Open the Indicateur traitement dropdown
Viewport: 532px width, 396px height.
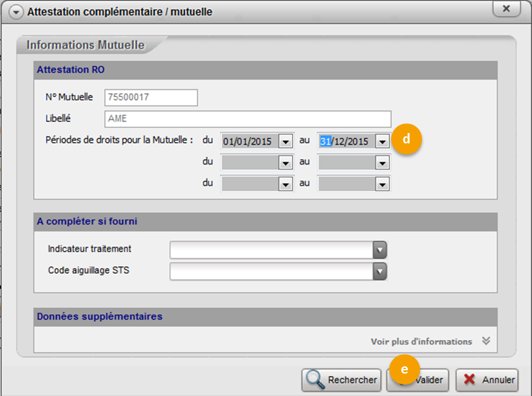click(x=380, y=249)
